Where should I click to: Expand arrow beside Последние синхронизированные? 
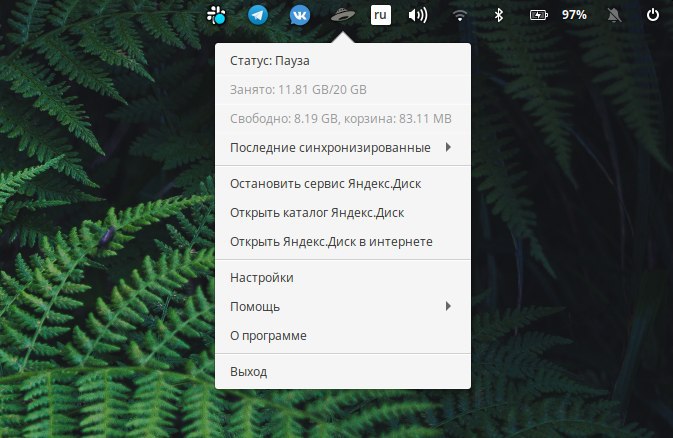point(448,147)
